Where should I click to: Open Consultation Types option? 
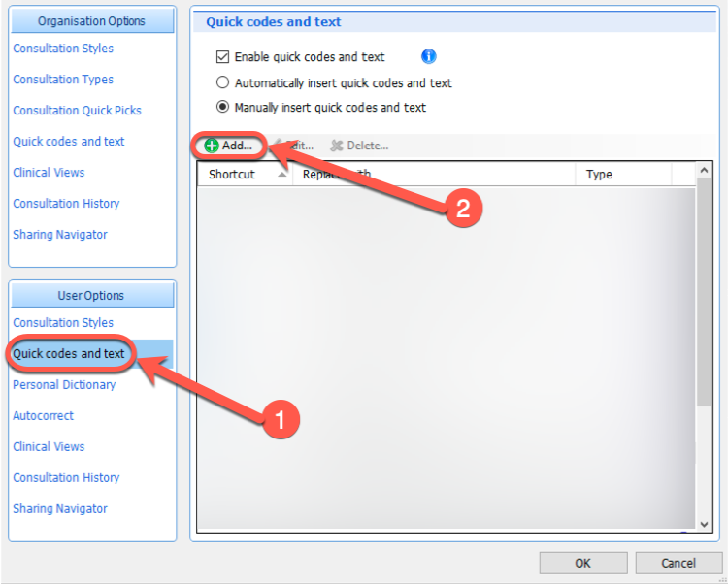pos(63,80)
